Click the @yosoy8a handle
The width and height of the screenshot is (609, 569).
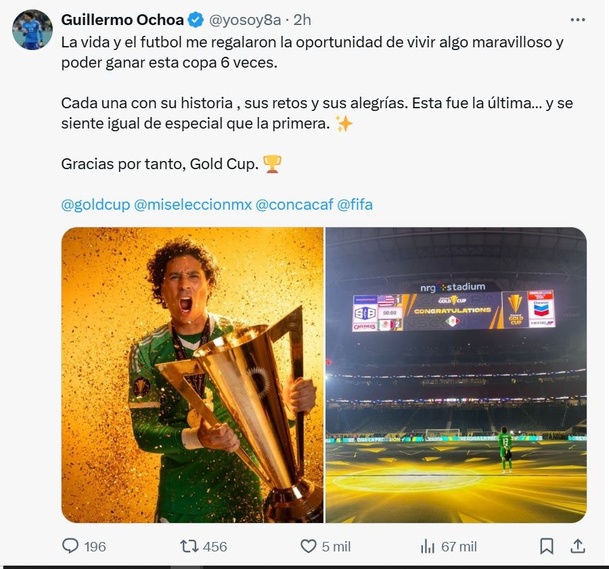coord(251,19)
